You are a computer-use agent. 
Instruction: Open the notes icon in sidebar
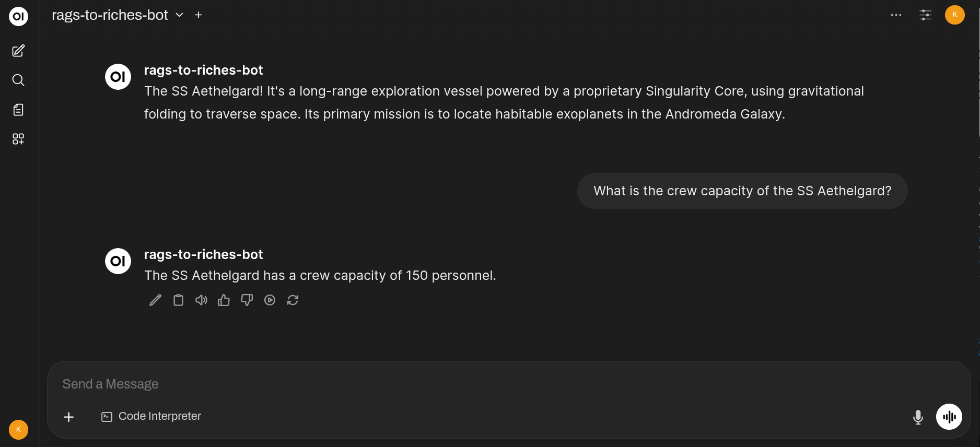coord(18,110)
